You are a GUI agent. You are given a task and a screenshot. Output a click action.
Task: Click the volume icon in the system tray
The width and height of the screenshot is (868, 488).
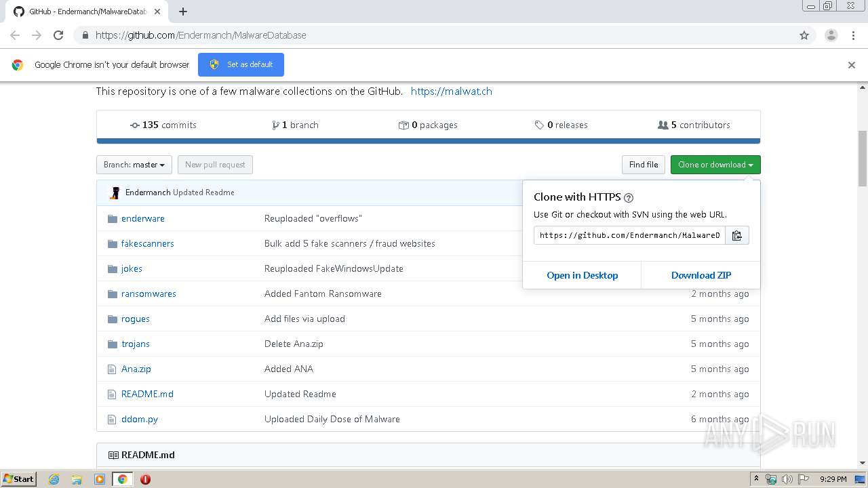pos(787,479)
